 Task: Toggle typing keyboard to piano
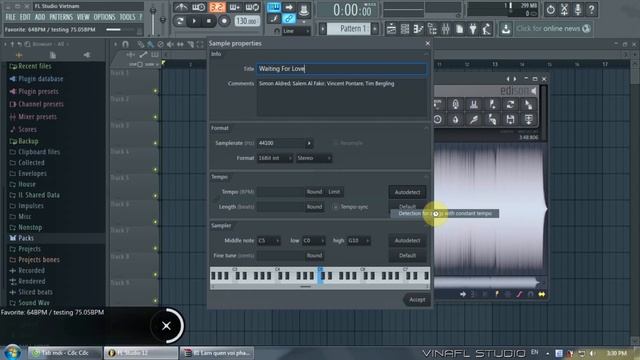click(x=274, y=7)
